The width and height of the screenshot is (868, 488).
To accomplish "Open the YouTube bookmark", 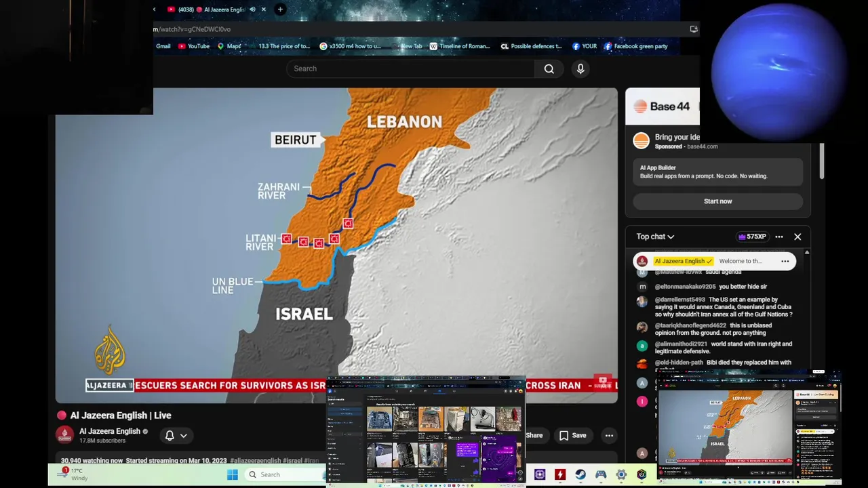I will 194,46.
